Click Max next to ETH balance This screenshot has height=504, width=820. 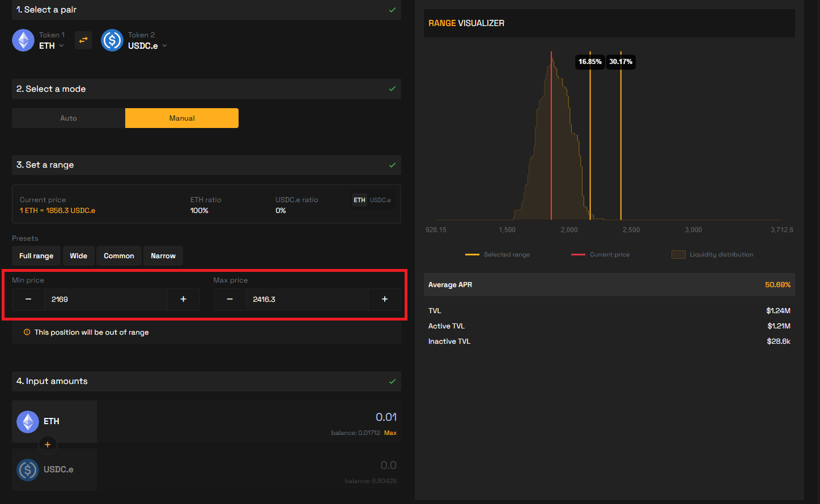[x=390, y=433]
